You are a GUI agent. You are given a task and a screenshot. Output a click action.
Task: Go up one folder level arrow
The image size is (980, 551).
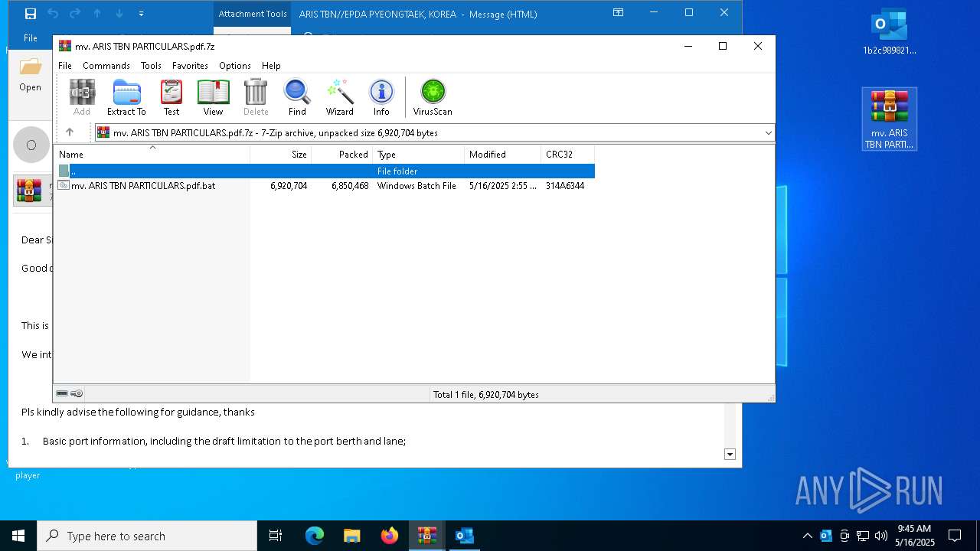[x=70, y=132]
